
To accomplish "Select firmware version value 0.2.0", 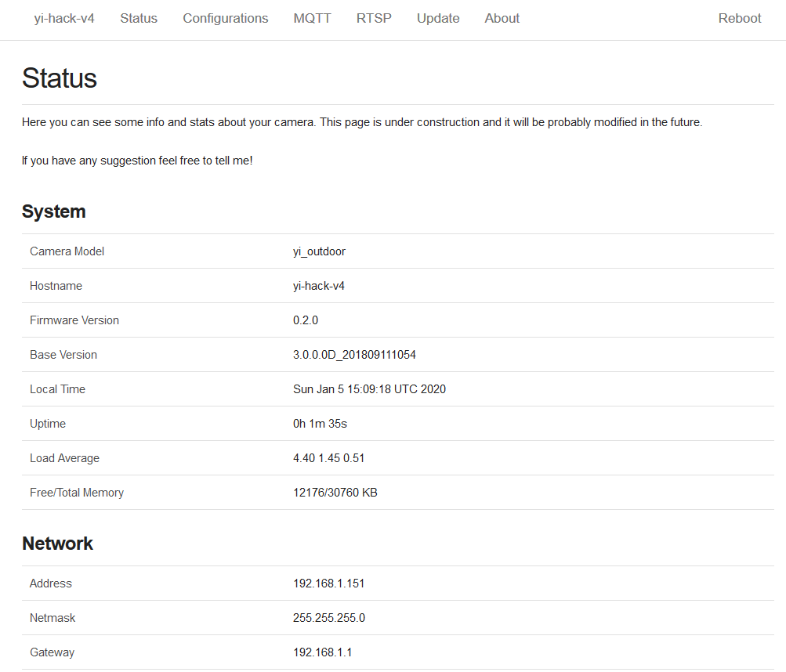I will 306,320.
